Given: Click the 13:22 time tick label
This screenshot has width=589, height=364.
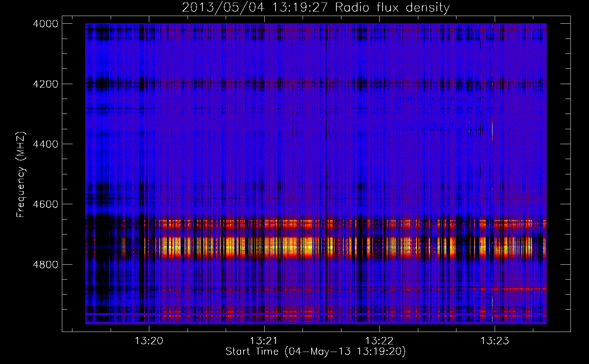Looking at the screenshot, I should point(379,341).
